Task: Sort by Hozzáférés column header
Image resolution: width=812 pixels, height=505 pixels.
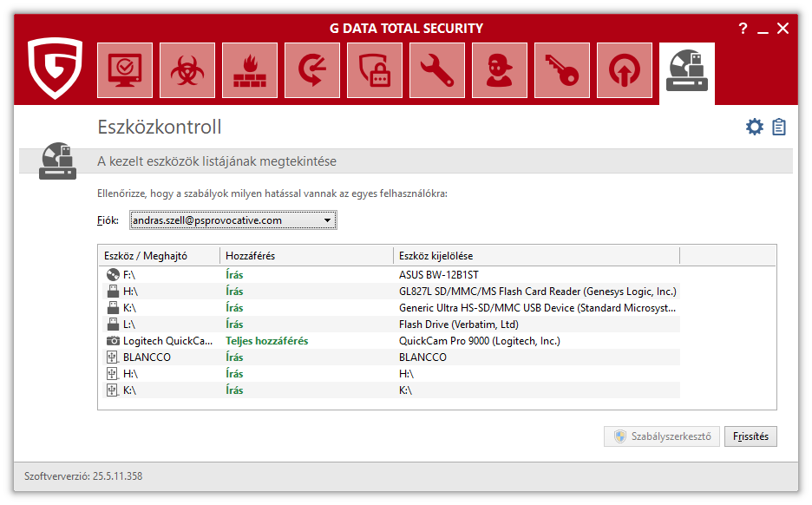Action: pos(306,256)
